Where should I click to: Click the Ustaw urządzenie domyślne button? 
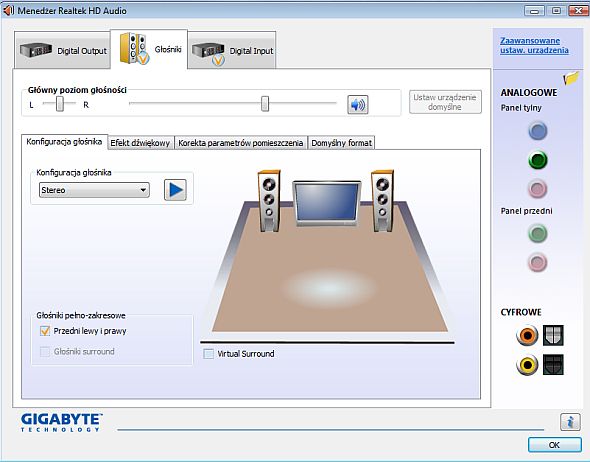(445, 102)
